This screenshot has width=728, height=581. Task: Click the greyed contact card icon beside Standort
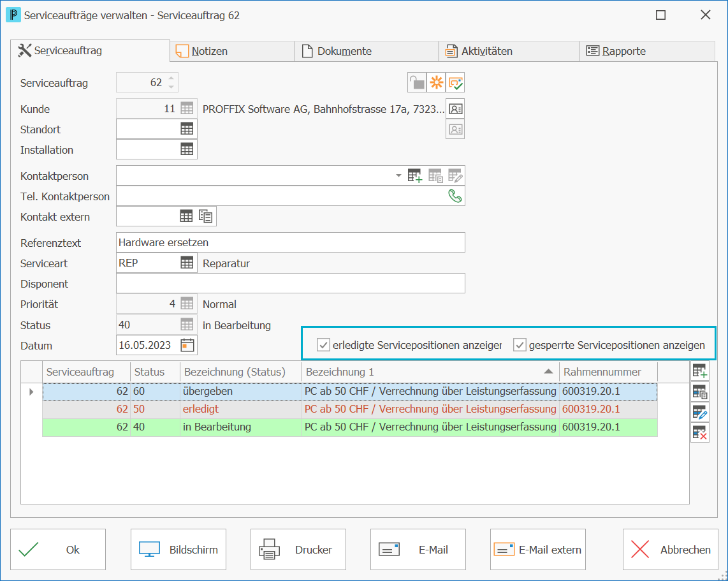[455, 129]
